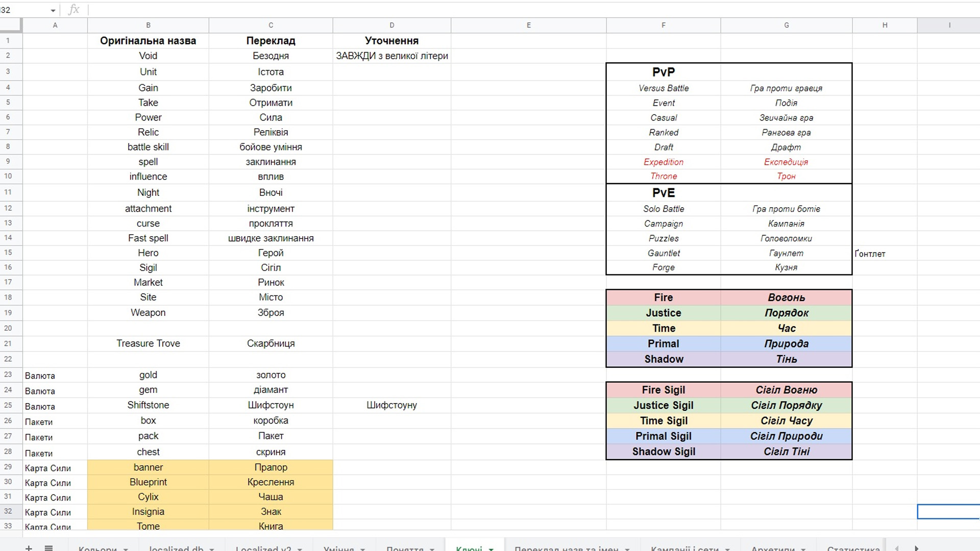Open the Уміння tab menu arrow
Image resolution: width=980 pixels, height=551 pixels.
(363, 549)
